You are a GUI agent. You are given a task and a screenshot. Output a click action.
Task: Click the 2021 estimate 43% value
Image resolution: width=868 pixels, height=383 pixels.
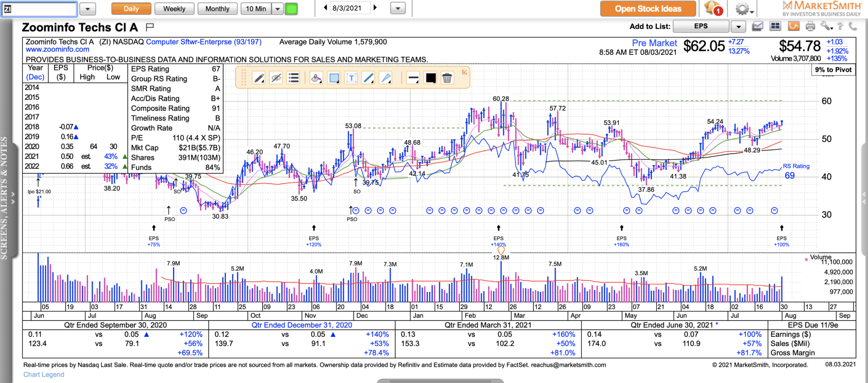tap(111, 157)
